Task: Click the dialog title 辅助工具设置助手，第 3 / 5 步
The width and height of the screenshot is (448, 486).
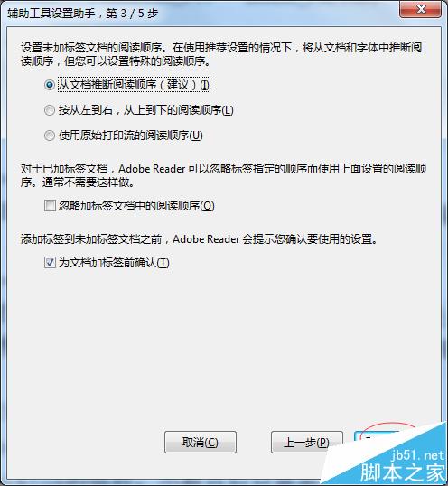Action: (83, 14)
